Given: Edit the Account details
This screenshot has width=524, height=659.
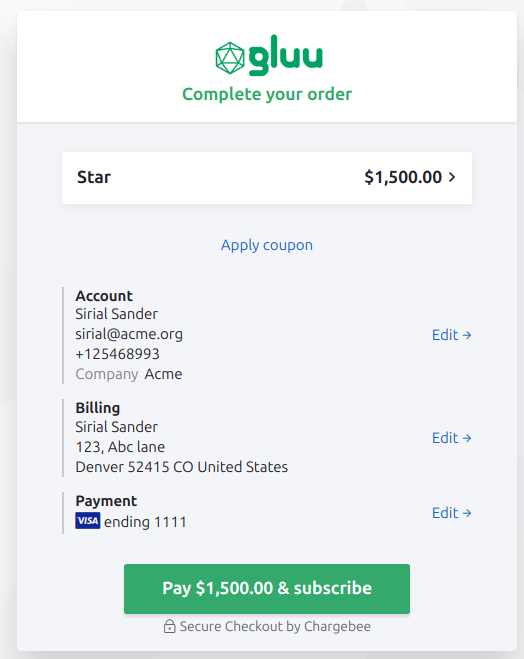Looking at the screenshot, I should click(x=452, y=335).
